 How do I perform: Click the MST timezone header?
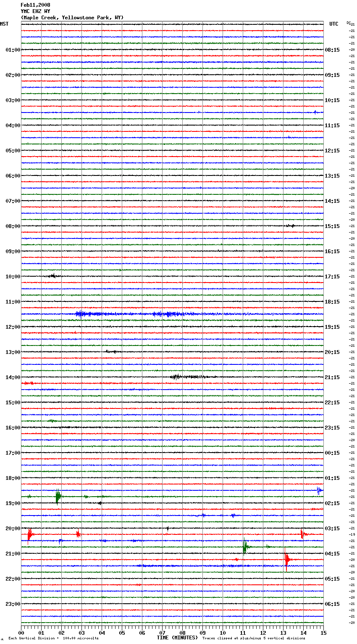tap(4, 24)
